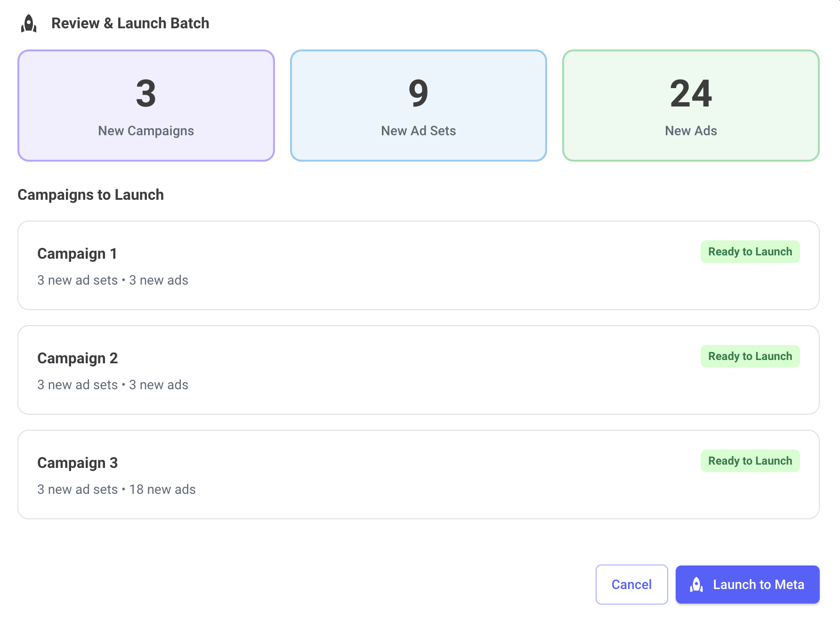Click Ready to Launch badge for Campaign 1
The image size is (840, 622).
click(750, 252)
